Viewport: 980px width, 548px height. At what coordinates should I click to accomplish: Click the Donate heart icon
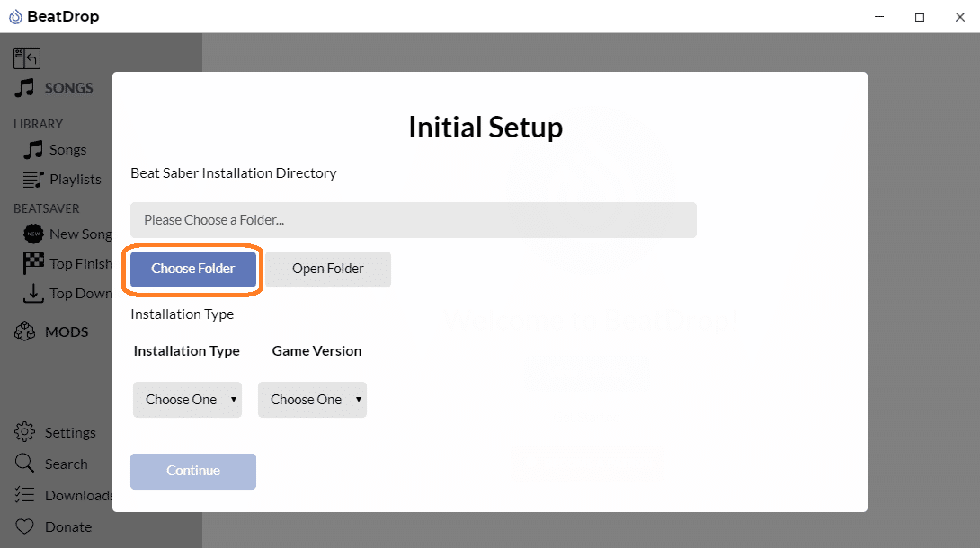25,526
